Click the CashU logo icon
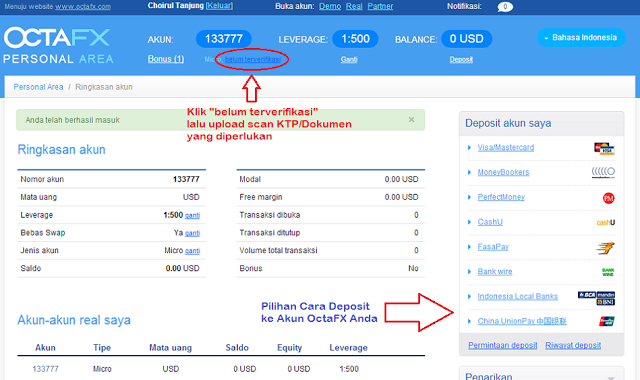 [x=606, y=222]
